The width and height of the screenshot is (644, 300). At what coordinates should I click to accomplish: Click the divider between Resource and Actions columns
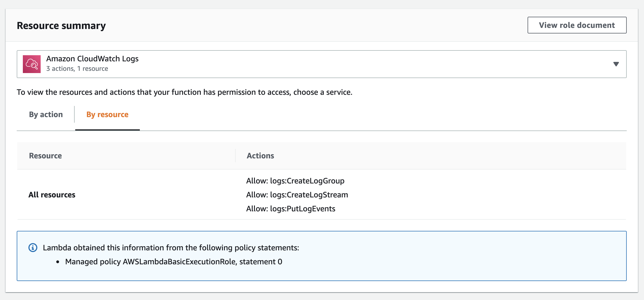coord(235,156)
